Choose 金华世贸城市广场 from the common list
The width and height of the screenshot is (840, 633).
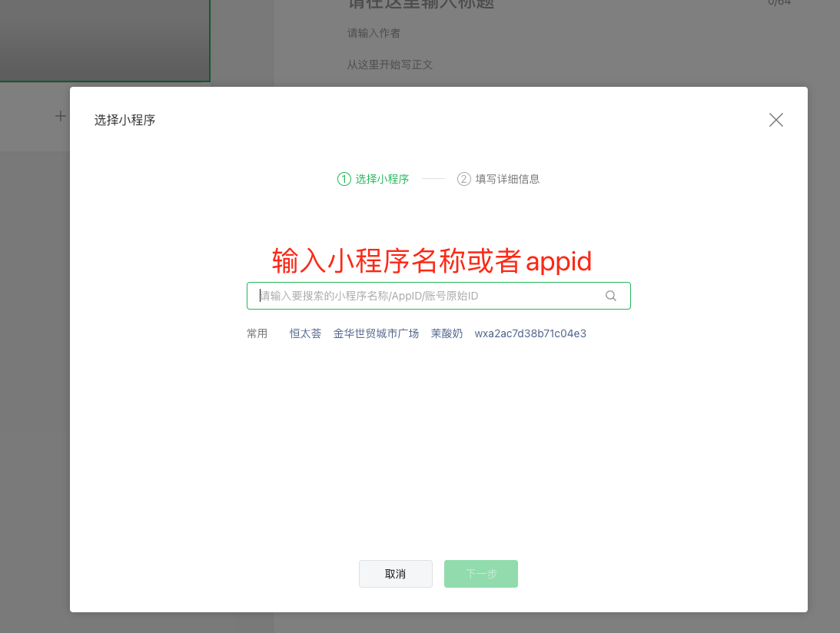376,333
